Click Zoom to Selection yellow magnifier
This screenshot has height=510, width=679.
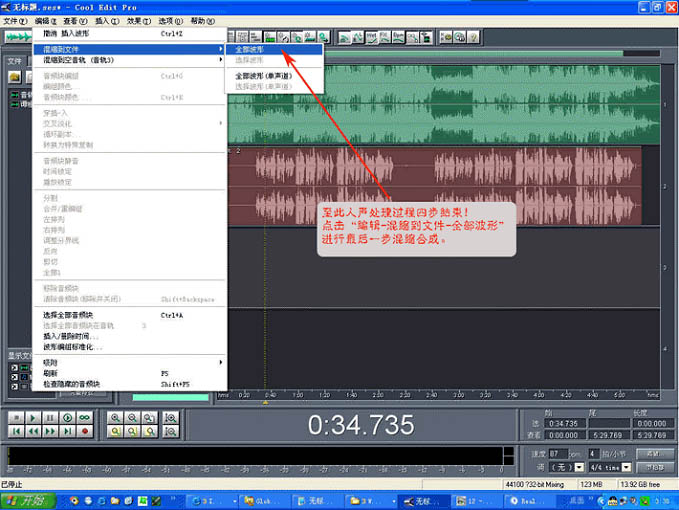coord(115,431)
